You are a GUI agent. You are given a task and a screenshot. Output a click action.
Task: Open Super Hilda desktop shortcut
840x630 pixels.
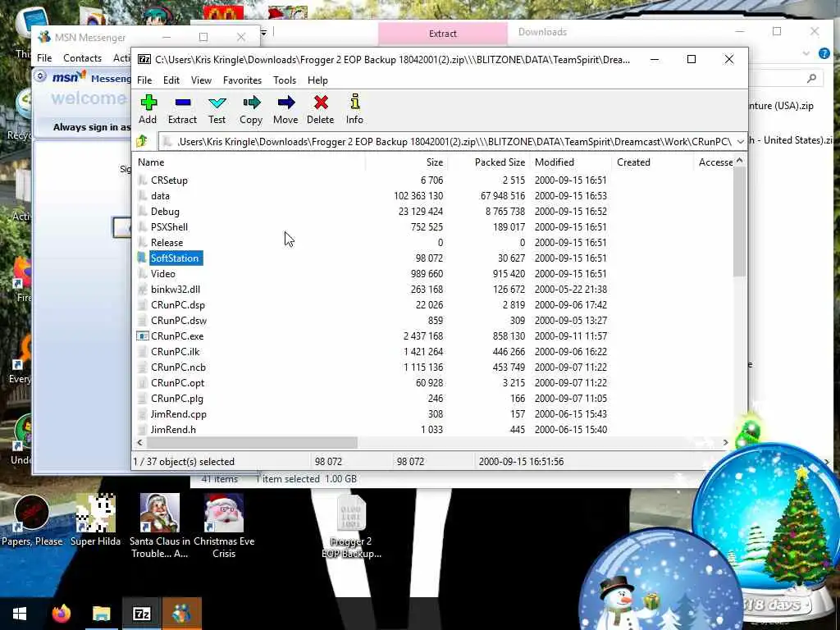click(95, 521)
